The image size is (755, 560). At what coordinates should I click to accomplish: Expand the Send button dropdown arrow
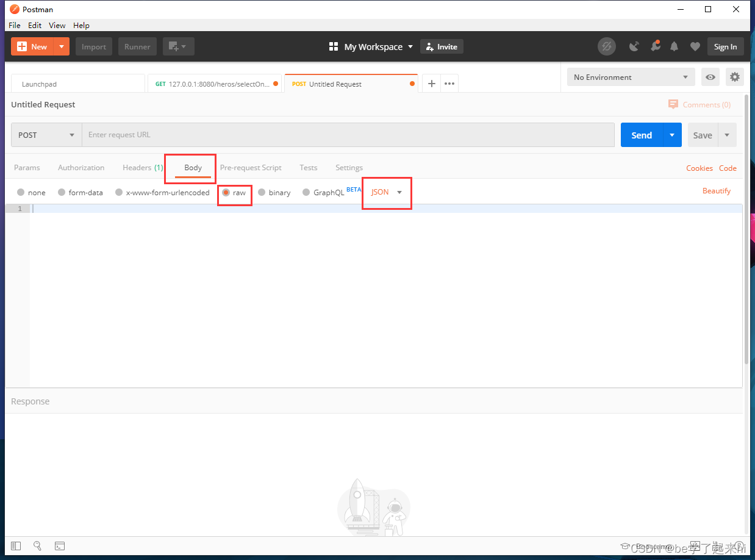pyautogui.click(x=672, y=135)
